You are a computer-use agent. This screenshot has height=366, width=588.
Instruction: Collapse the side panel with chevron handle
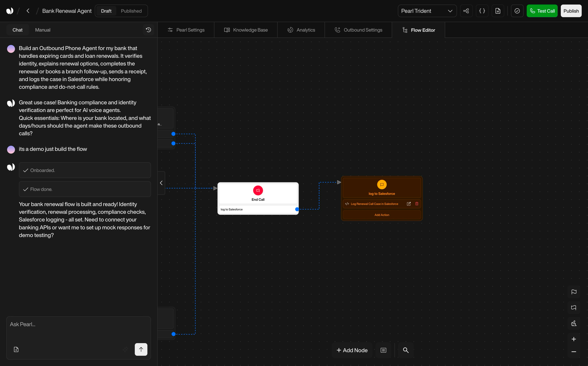tap(161, 183)
